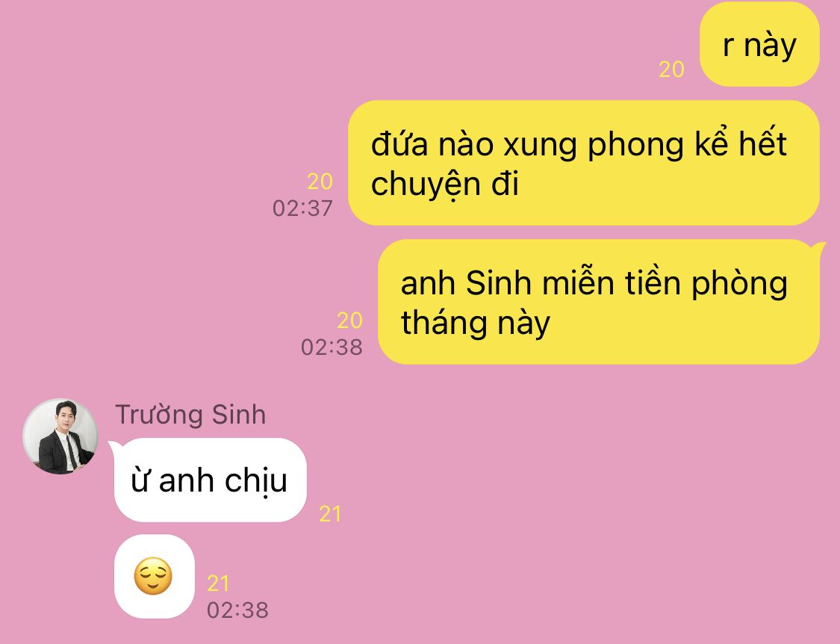Tap the 02:37 timestamp

pos(302,208)
